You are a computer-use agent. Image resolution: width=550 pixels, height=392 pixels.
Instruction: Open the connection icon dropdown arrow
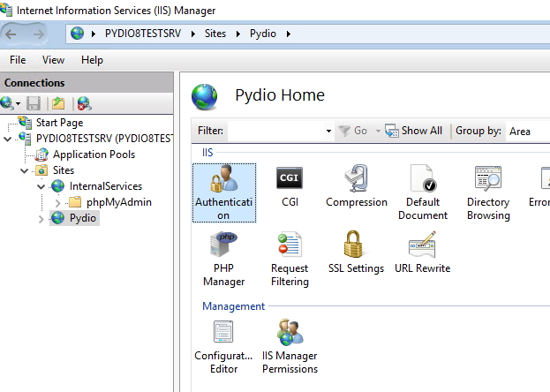(x=19, y=104)
